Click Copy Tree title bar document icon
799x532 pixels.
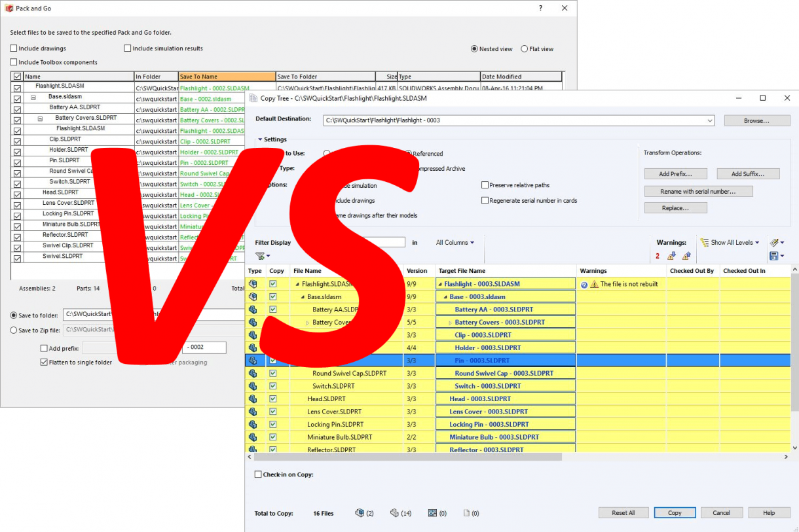tap(253, 98)
